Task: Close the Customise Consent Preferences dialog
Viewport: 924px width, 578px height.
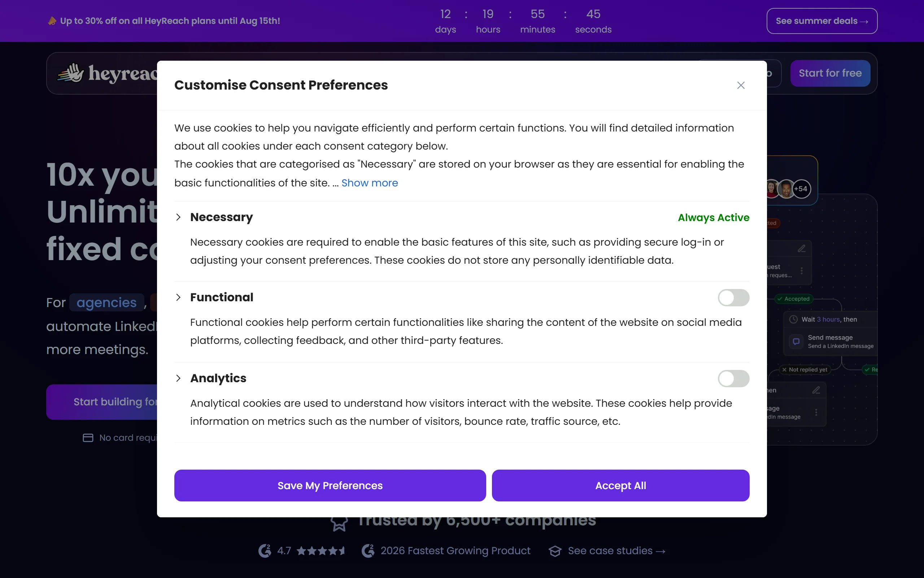Action: point(741,85)
